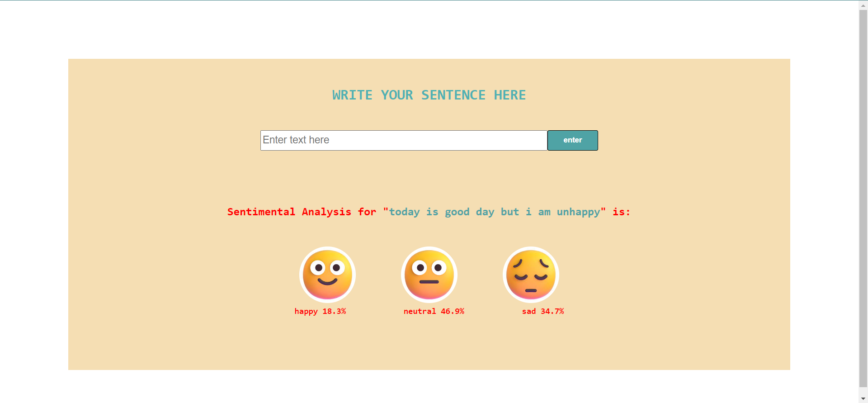868x403 pixels.
Task: Click the scrollbar down arrow
Action: [x=863, y=398]
